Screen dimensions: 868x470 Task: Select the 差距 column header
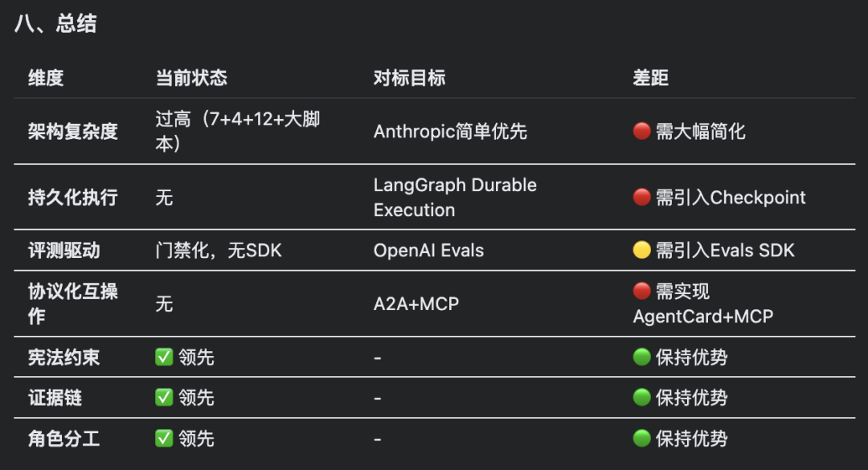click(x=650, y=77)
